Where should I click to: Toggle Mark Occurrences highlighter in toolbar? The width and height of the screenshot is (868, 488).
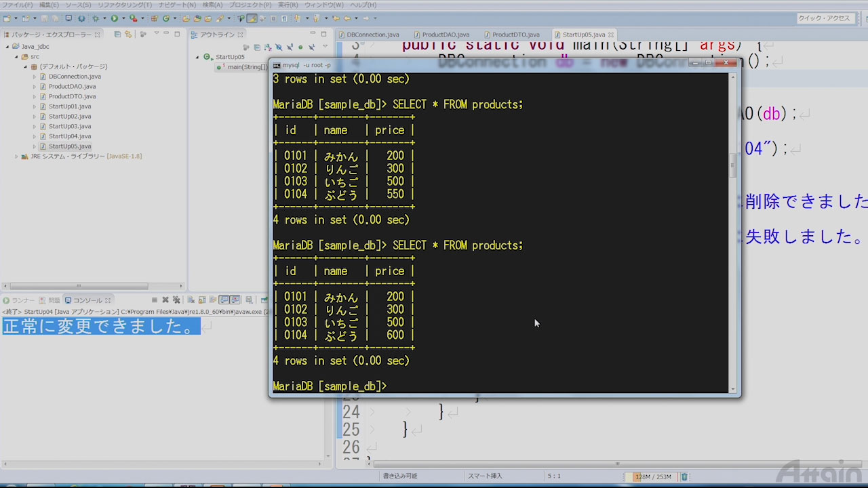tap(252, 18)
